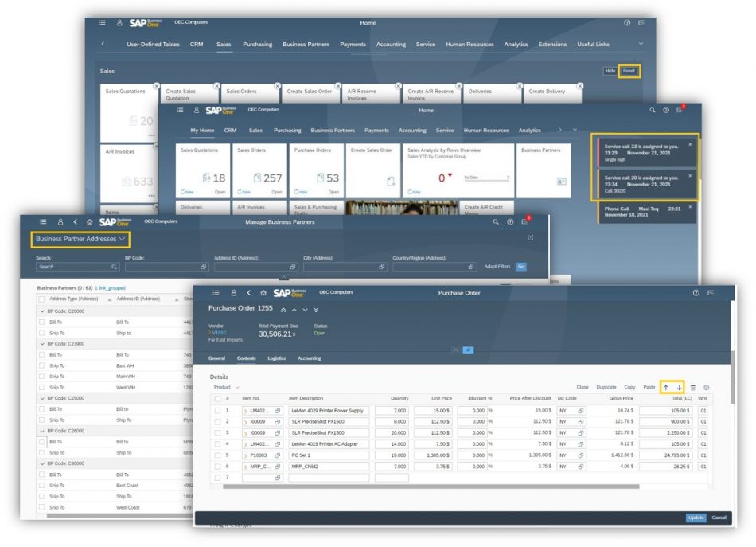Screen dimensions: 756x547
Task: Open Product dropdown in Details section
Action: [226, 387]
